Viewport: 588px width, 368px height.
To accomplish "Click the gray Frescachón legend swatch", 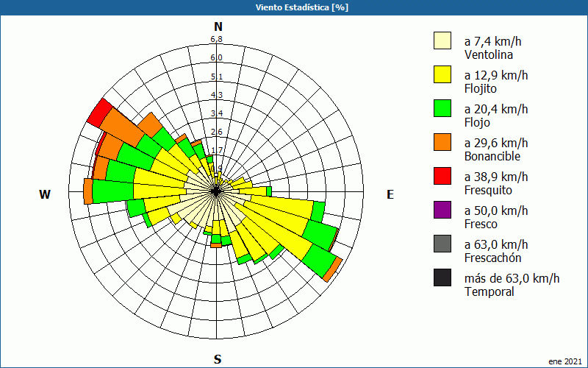I will (442, 244).
